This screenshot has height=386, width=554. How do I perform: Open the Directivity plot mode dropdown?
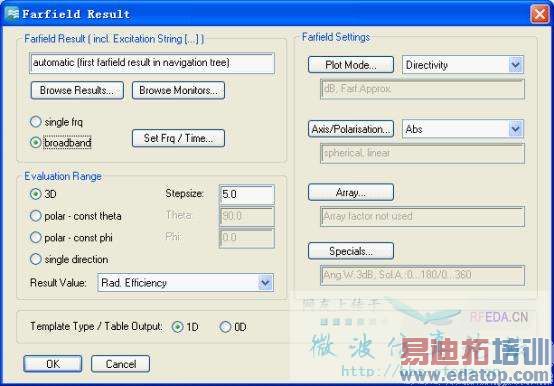(x=515, y=65)
